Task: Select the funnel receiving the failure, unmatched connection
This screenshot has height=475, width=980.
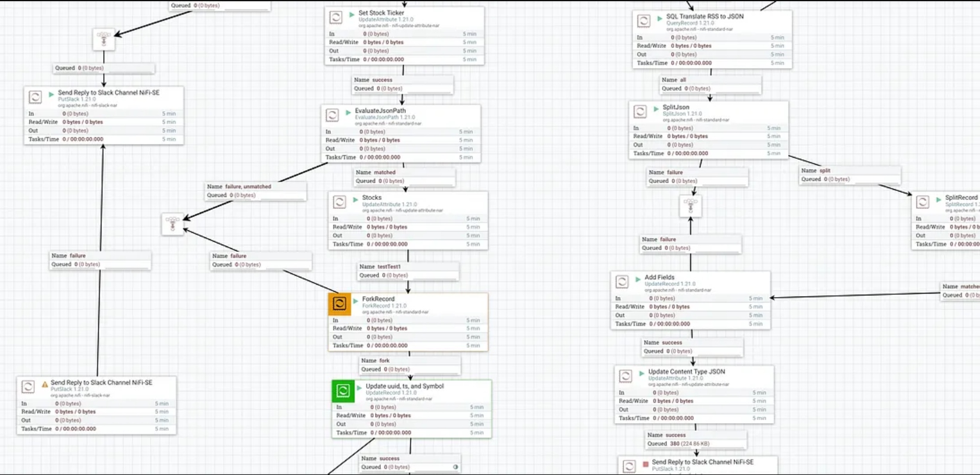Action: click(x=173, y=224)
